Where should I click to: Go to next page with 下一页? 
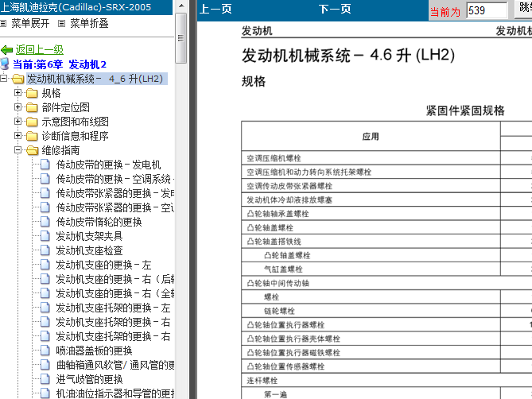pyautogui.click(x=335, y=10)
